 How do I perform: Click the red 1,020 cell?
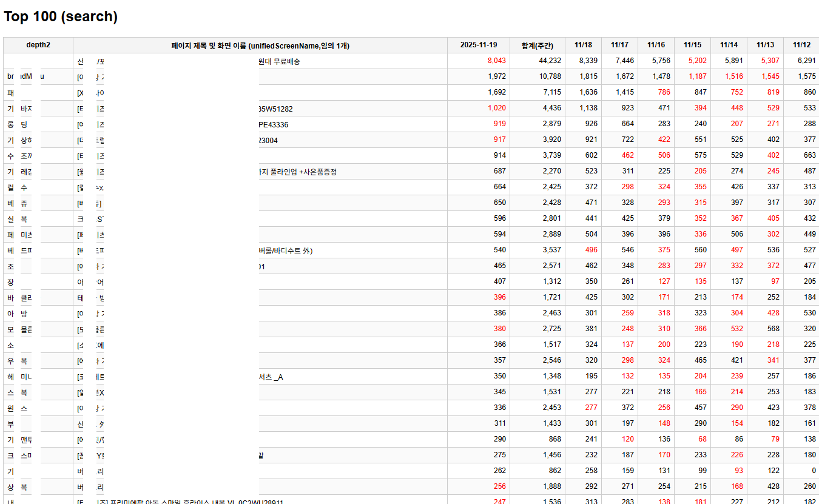click(x=479, y=109)
